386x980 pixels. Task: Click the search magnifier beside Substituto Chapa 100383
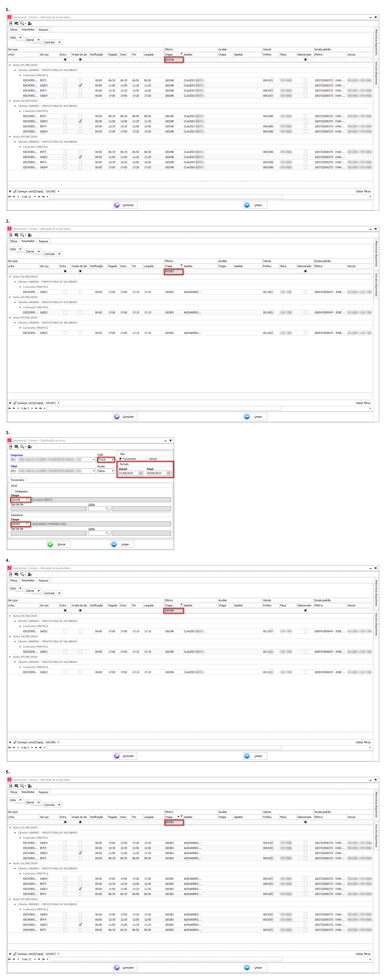pyautogui.click(x=27, y=524)
